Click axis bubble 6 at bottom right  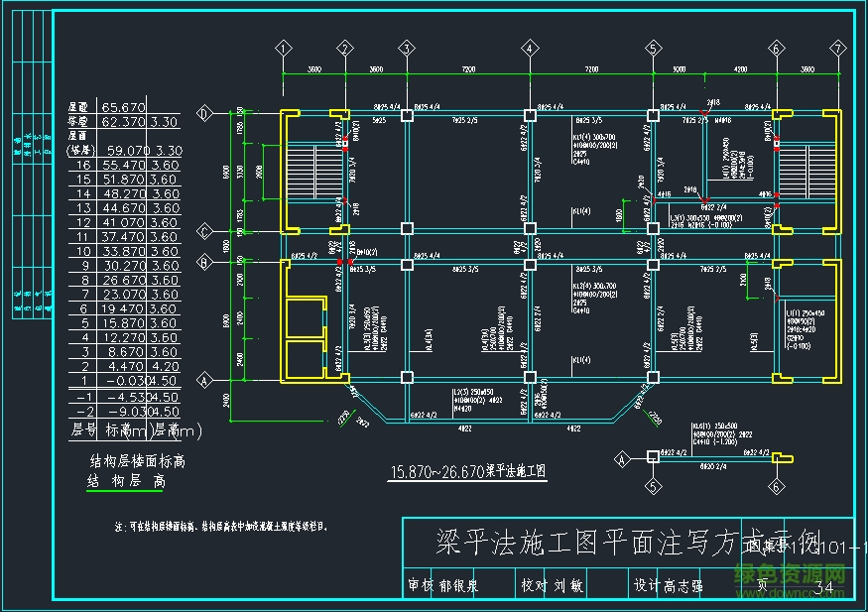coord(777,485)
